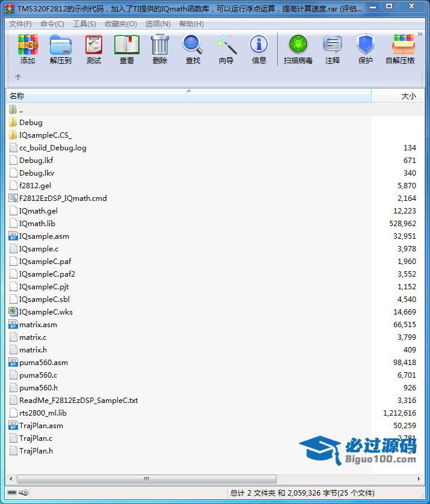Select the matrix.asm file icon

[x=13, y=325]
